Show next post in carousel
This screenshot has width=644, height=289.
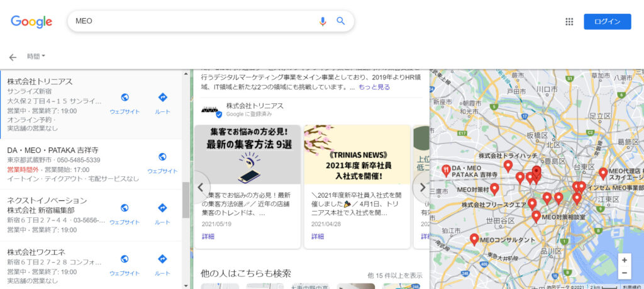pos(422,188)
